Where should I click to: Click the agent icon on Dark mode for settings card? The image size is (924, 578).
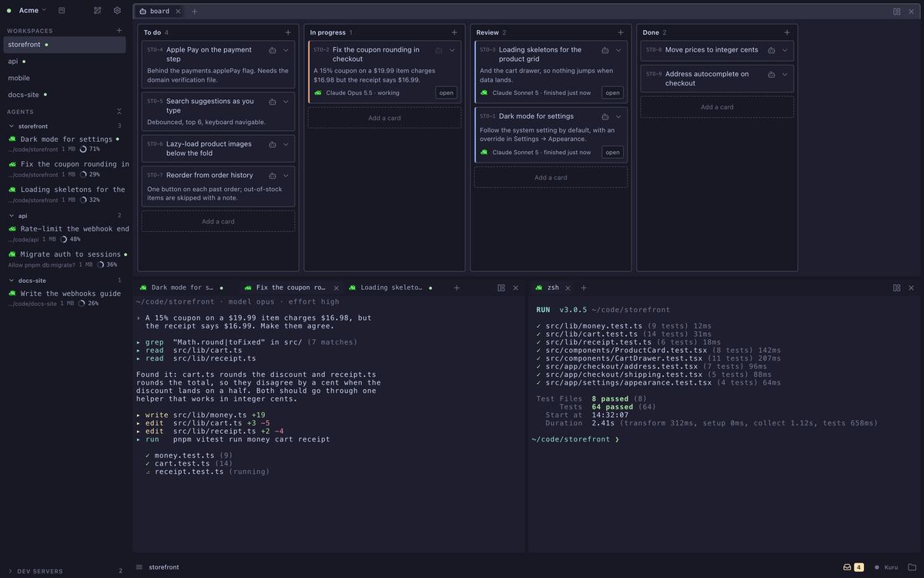coord(605,116)
